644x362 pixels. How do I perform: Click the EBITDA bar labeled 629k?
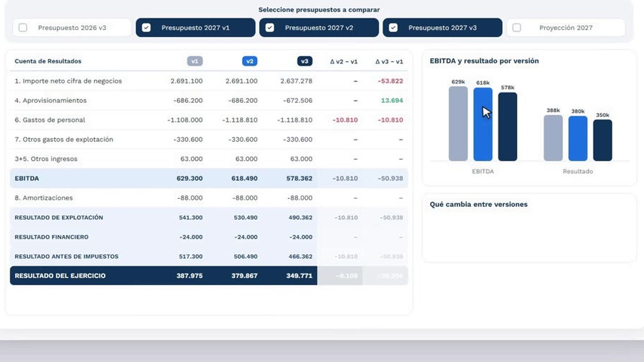coord(458,124)
